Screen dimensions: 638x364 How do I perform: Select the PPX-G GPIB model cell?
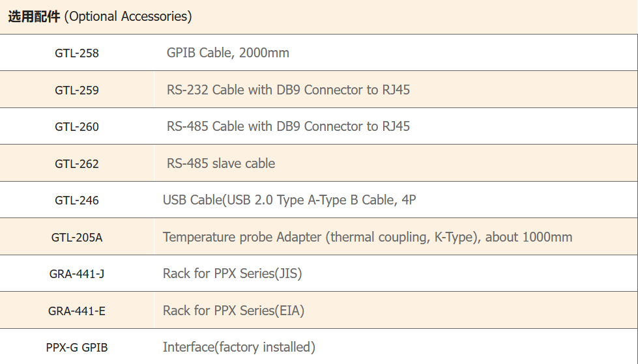[77, 348]
